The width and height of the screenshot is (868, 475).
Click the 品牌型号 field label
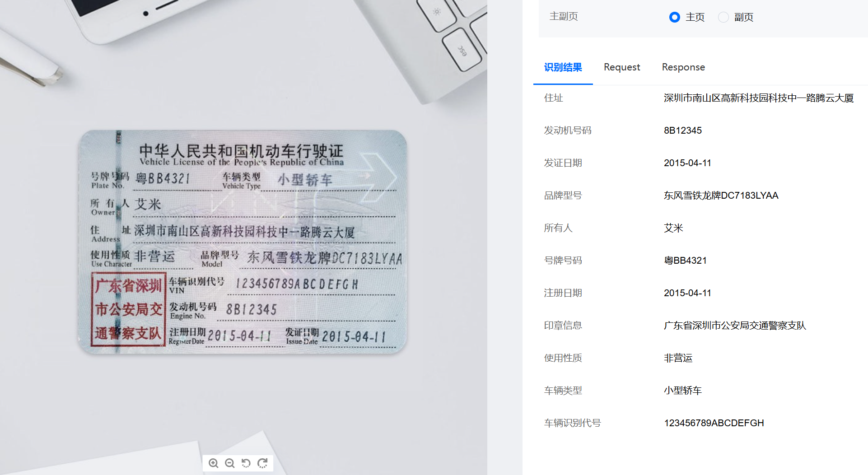[x=563, y=196]
